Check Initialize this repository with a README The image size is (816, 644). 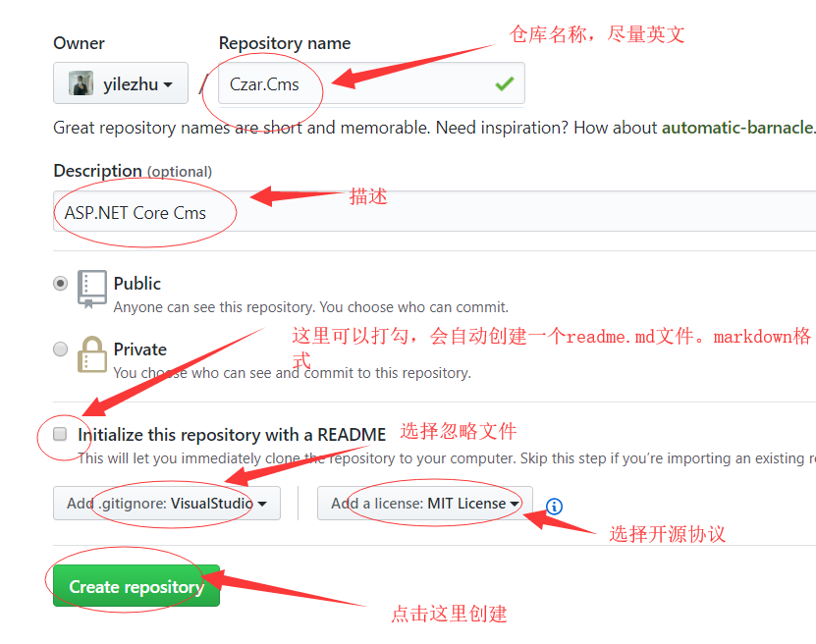(60, 434)
